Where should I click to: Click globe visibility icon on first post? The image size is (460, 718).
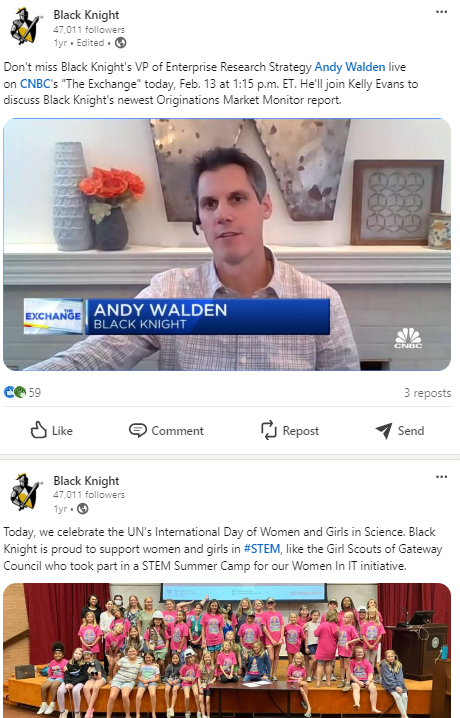point(120,43)
